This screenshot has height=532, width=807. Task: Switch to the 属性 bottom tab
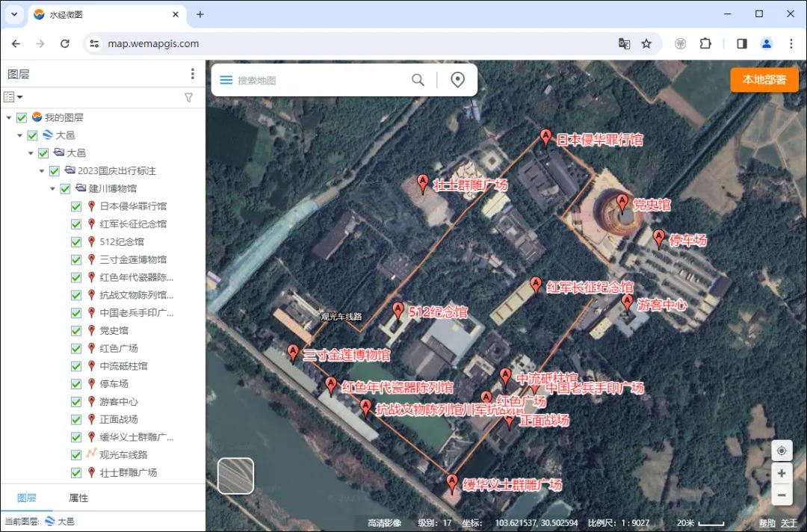click(x=78, y=498)
